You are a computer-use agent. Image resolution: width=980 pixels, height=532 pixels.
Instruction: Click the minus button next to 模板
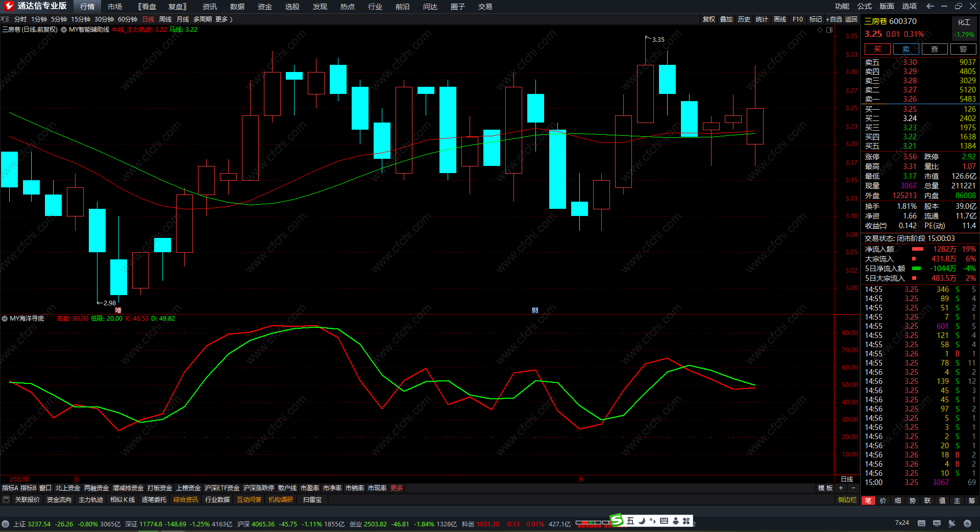[x=853, y=488]
